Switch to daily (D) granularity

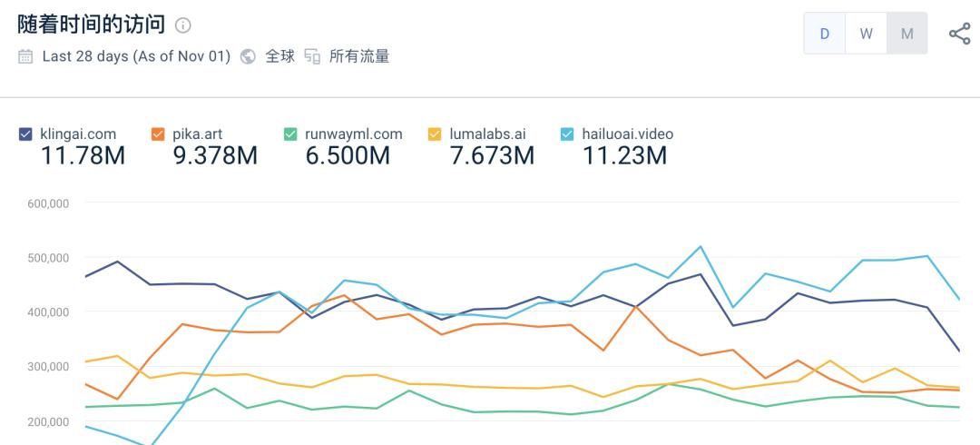pyautogui.click(x=825, y=34)
